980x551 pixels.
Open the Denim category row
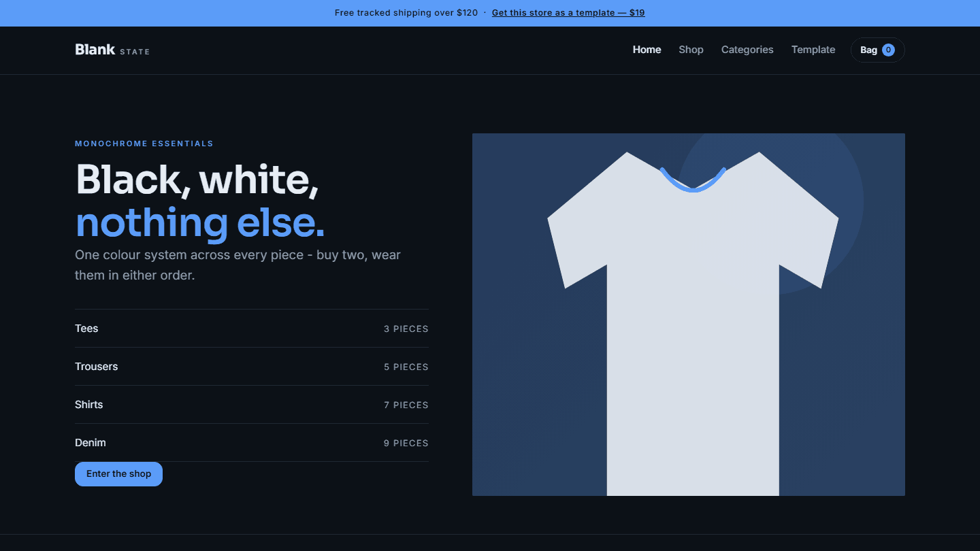(252, 443)
